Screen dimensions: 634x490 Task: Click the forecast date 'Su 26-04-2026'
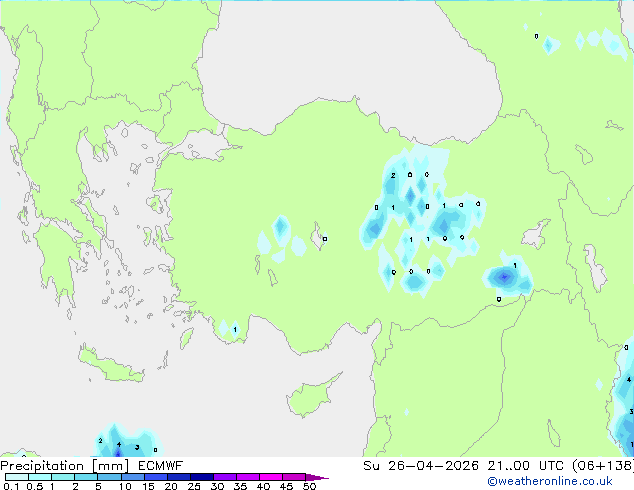click(421, 466)
